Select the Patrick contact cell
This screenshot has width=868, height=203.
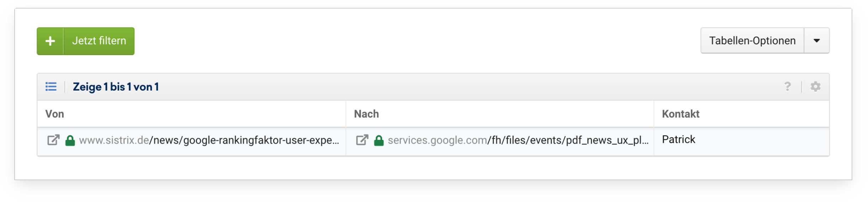coord(678,140)
